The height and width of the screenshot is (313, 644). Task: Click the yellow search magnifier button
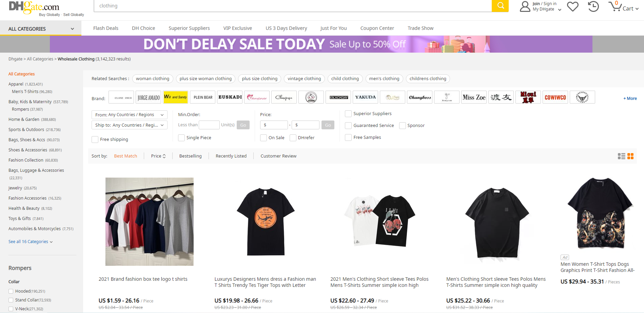(x=500, y=6)
